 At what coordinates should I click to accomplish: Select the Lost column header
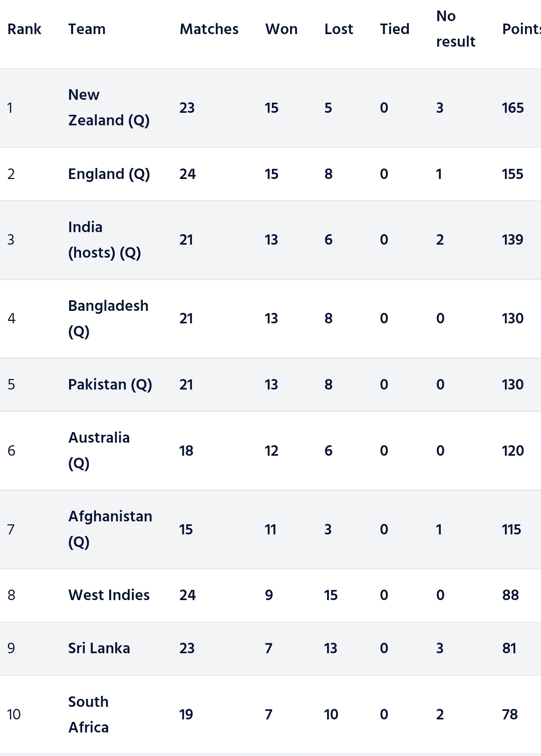339,29
